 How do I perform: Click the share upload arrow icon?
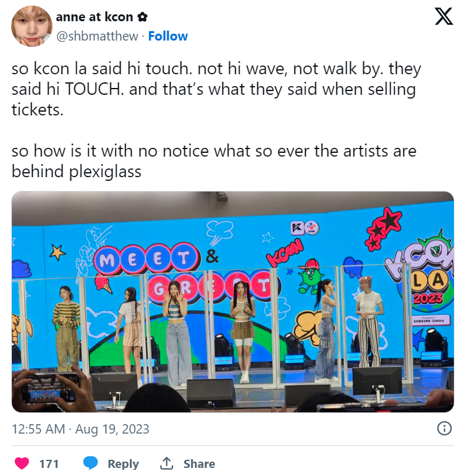click(167, 464)
